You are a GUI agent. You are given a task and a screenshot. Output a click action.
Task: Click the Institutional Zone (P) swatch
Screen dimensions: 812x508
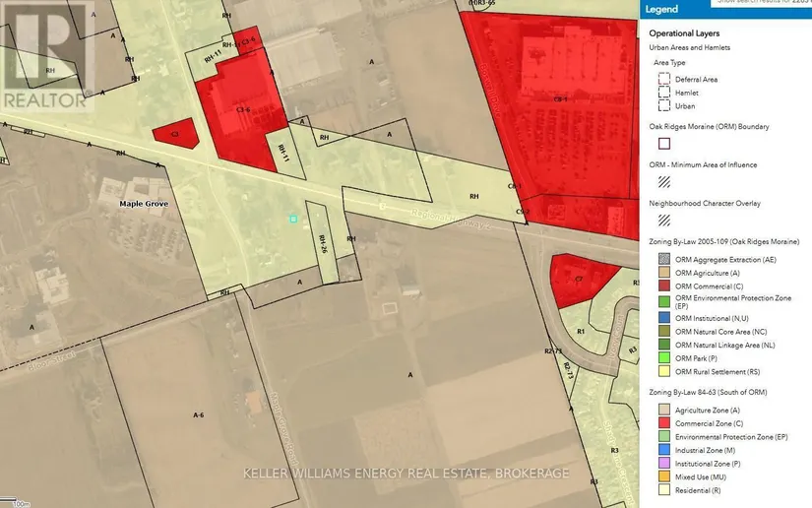664,464
